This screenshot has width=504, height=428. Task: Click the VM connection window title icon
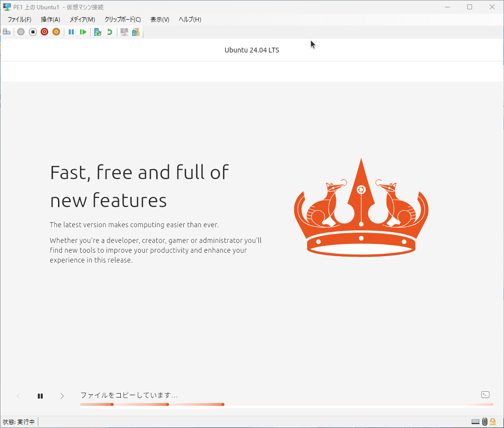pos(6,7)
